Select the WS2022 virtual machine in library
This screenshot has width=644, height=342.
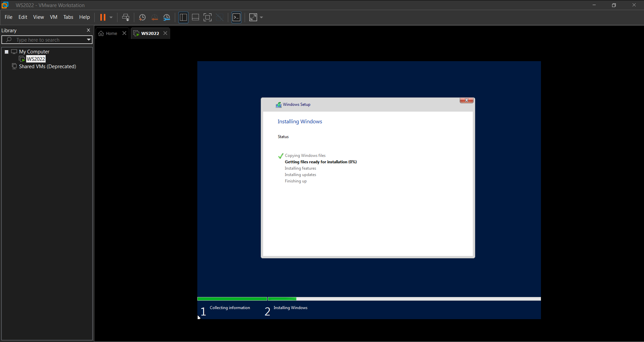(x=36, y=59)
